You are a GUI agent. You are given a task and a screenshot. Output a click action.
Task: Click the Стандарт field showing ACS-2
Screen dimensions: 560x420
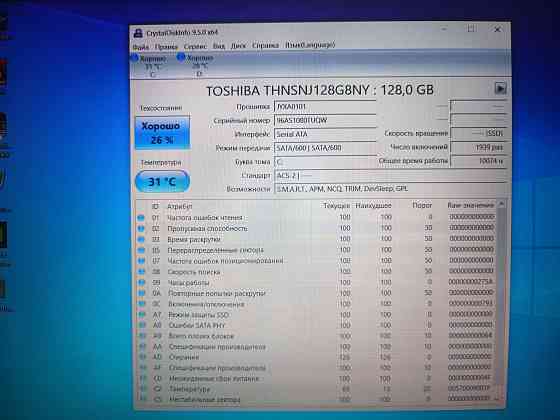coord(390,175)
